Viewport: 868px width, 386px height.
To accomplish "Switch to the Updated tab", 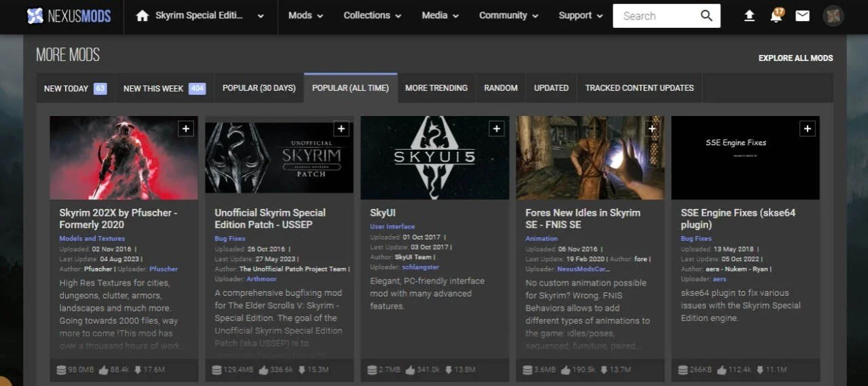I will 551,88.
